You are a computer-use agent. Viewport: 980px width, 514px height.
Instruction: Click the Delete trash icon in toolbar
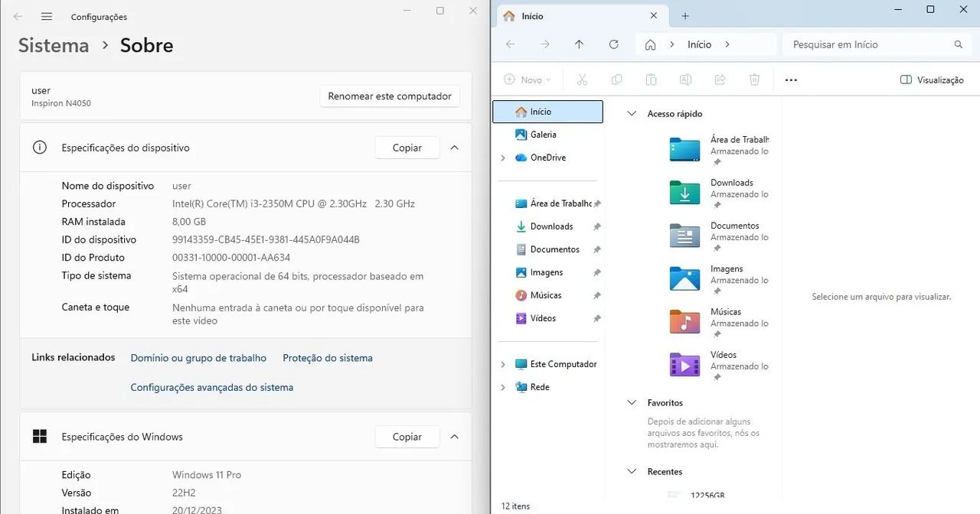point(754,80)
